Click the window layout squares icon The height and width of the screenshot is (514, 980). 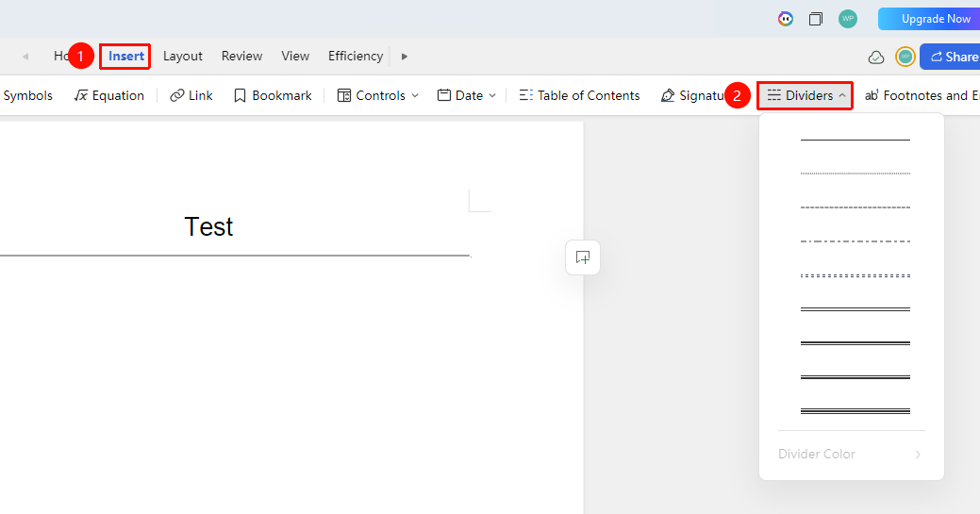click(816, 19)
